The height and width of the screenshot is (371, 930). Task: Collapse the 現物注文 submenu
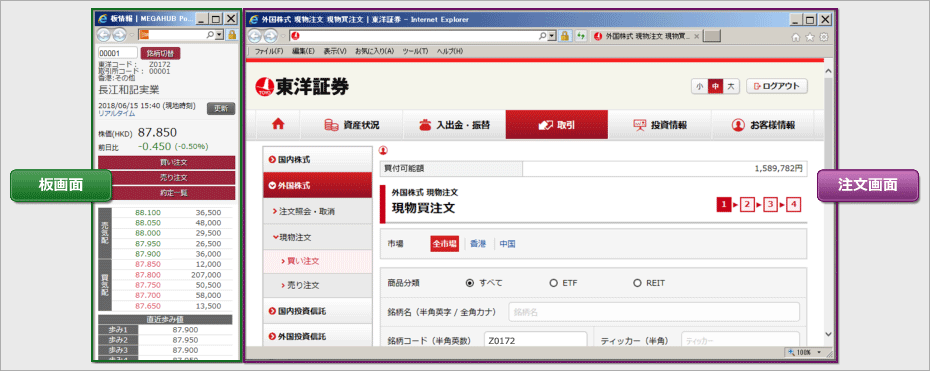[317, 236]
